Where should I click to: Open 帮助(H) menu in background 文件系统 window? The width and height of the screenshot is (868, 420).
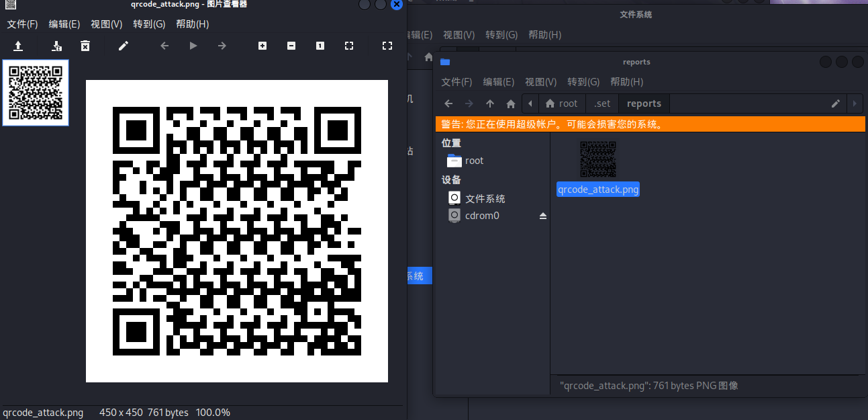point(544,34)
